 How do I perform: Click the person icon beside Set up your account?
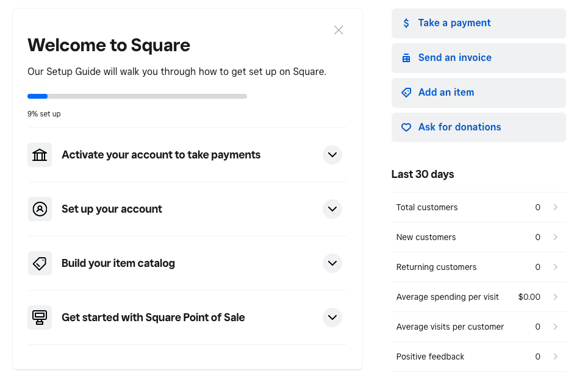(40, 209)
